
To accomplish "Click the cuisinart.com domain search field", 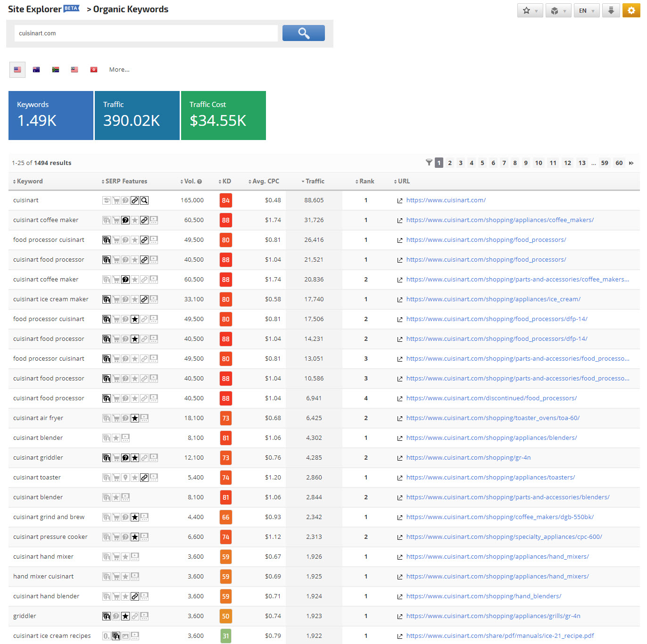I will coord(146,33).
